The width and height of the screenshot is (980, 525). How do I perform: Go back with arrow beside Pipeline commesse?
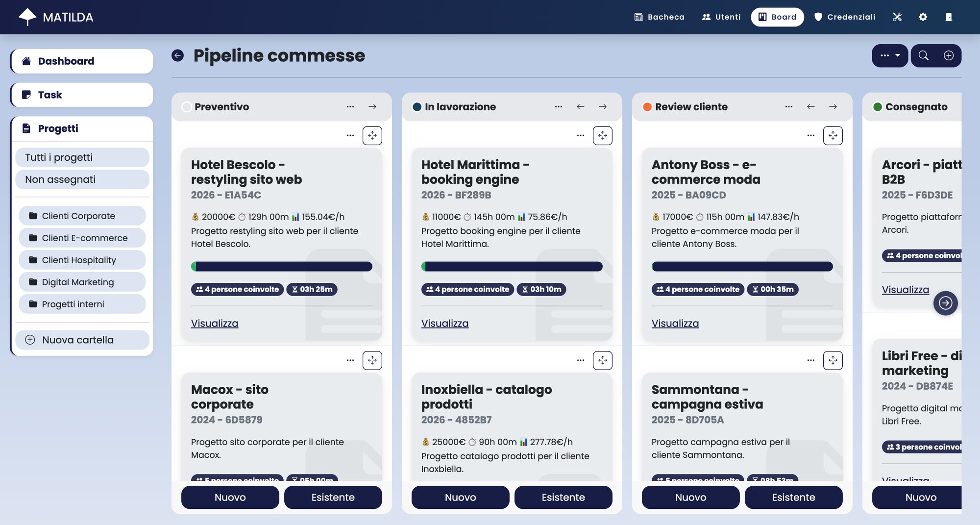pyautogui.click(x=177, y=55)
